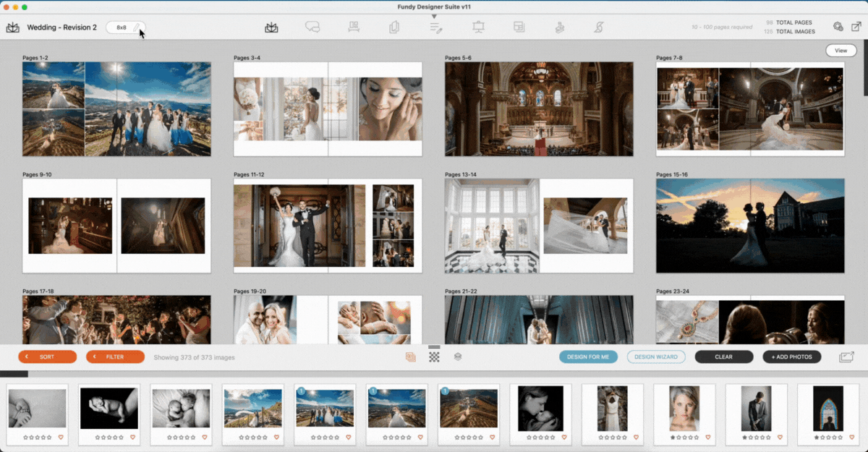Click the Wedding - Revision 2 project title
This screenshot has width=868, height=452.
pyautogui.click(x=62, y=27)
